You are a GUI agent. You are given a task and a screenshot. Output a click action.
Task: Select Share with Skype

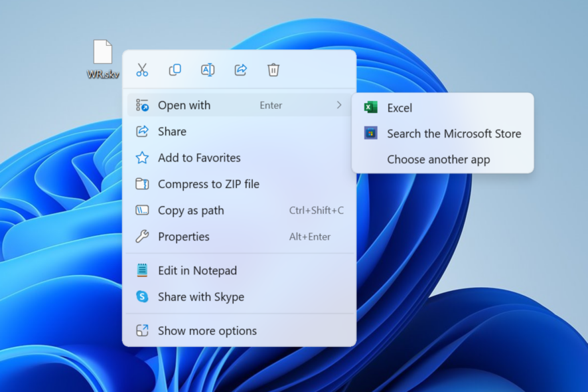tap(240, 296)
